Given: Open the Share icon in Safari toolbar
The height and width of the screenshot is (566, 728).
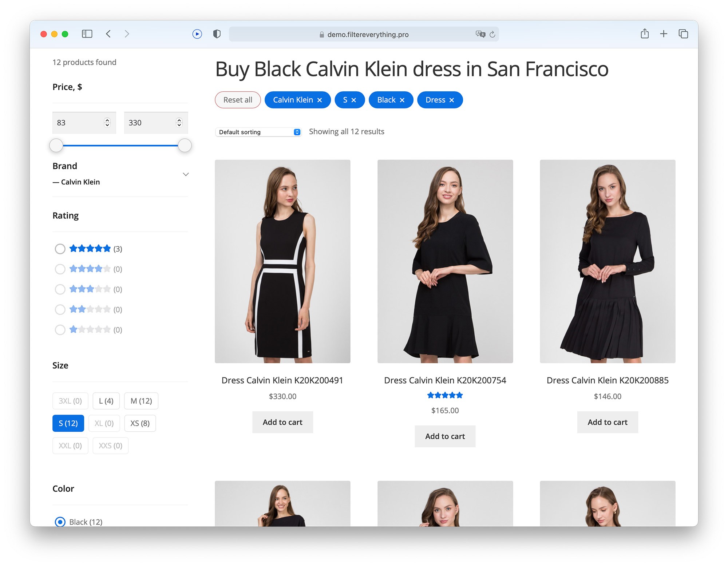Looking at the screenshot, I should (645, 33).
